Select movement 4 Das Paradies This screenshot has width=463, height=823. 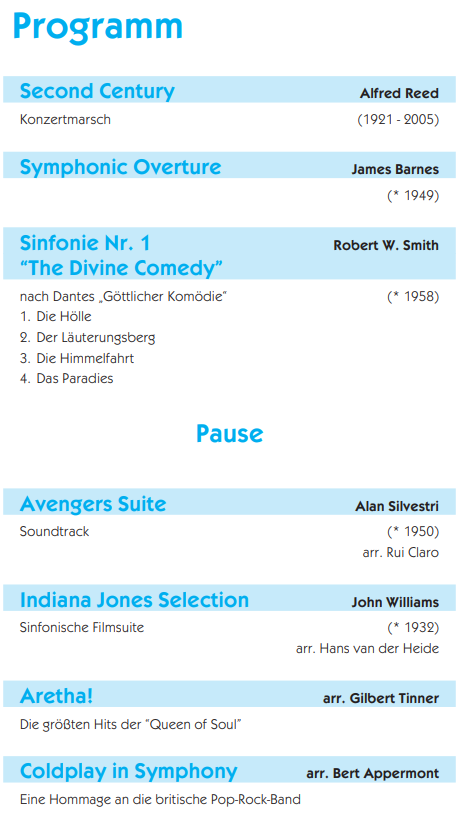tap(67, 378)
